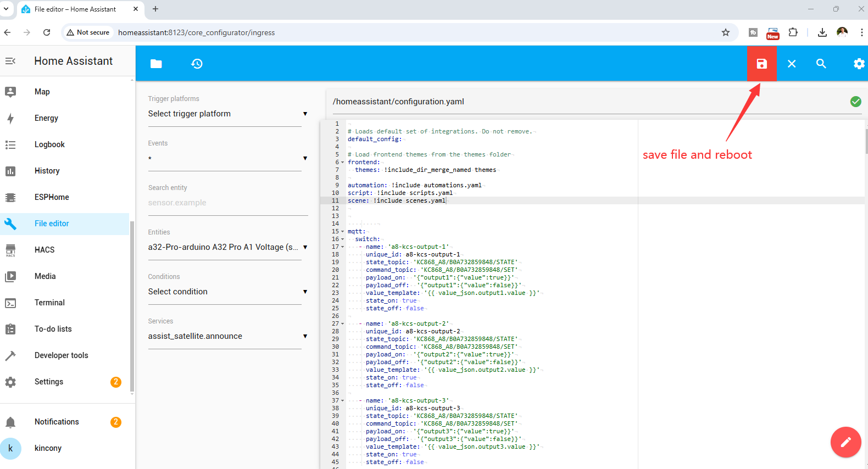Open editor settings gear icon

859,64
